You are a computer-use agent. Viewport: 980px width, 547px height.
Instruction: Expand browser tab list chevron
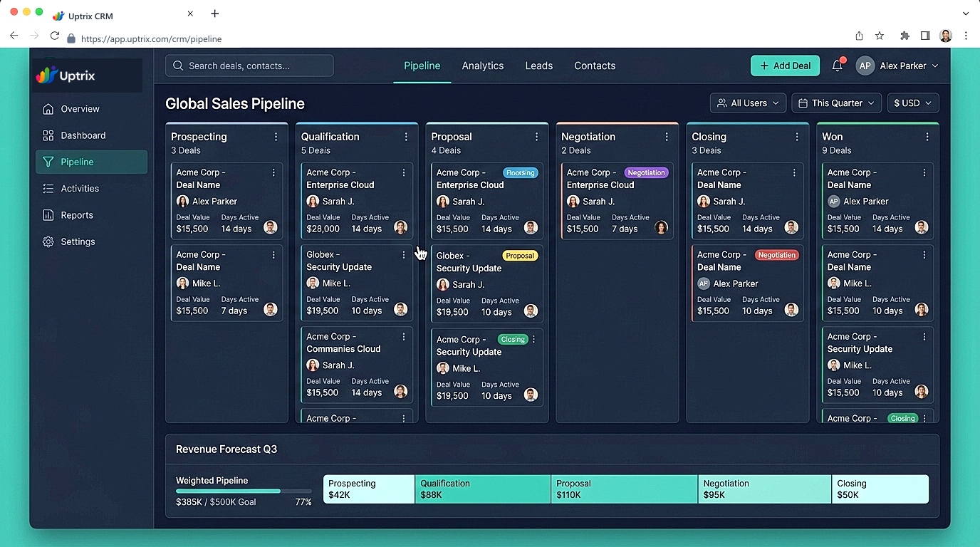(x=966, y=14)
